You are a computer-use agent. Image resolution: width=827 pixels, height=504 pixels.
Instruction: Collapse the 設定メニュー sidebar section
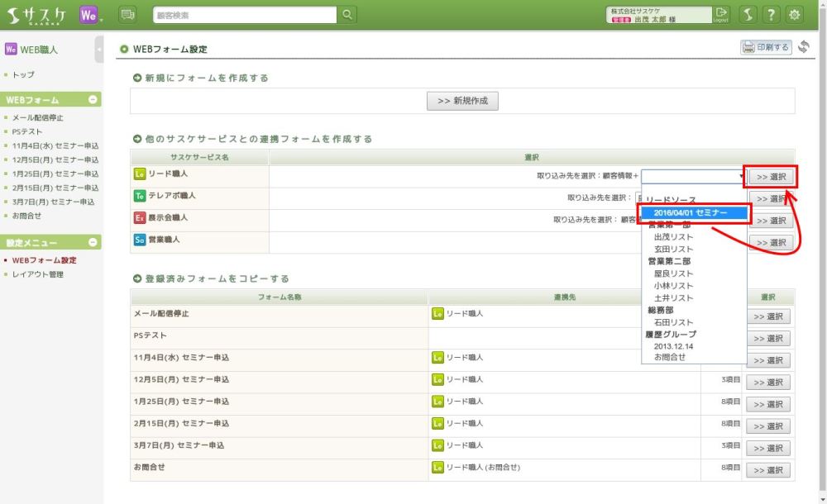(x=93, y=243)
